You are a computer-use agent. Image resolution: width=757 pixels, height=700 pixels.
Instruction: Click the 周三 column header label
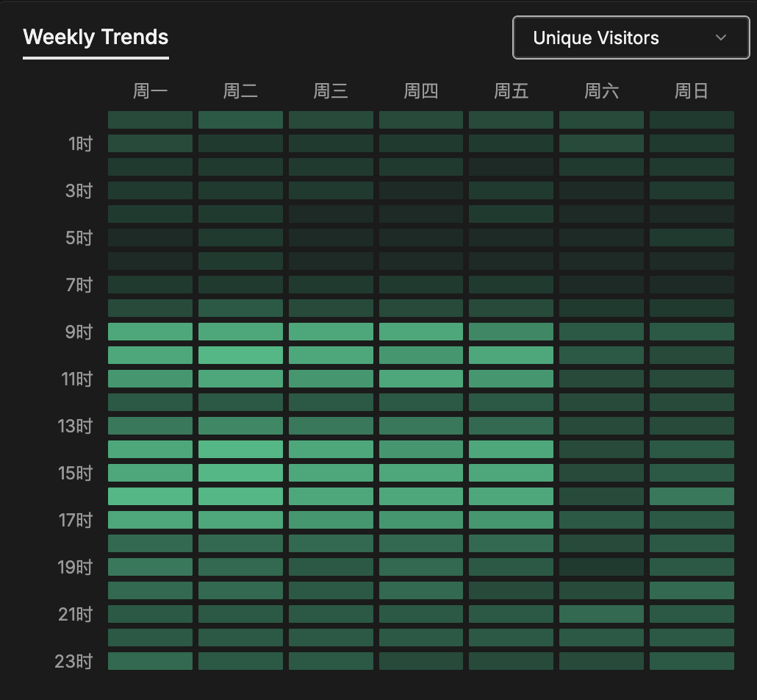tap(331, 91)
